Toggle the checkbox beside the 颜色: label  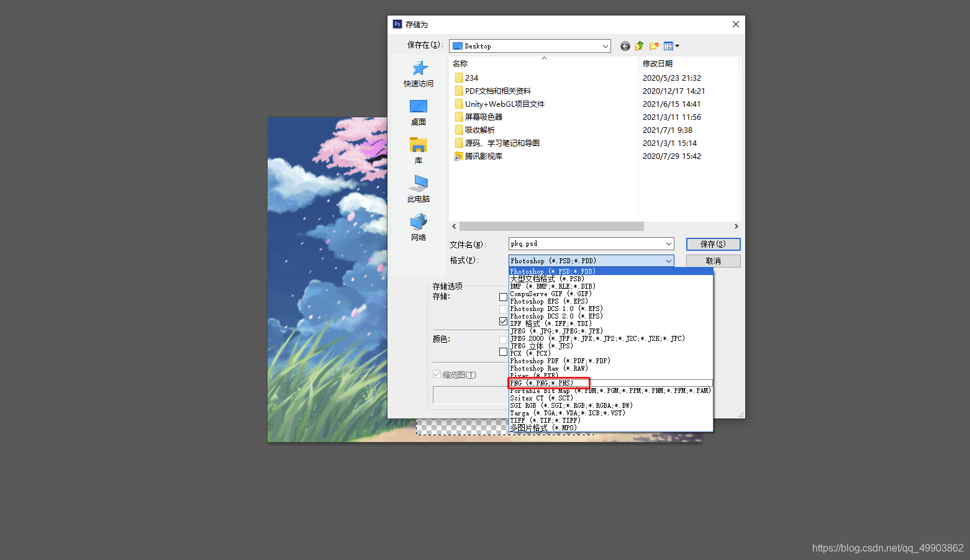[503, 340]
